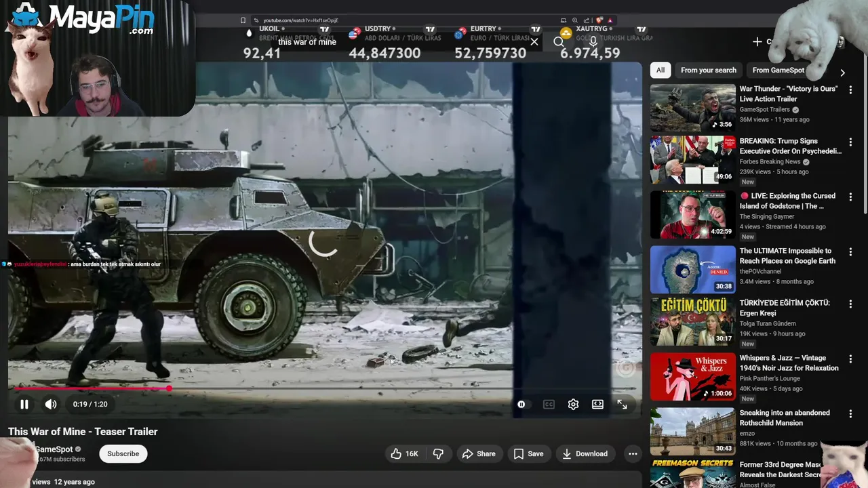Open the FREEMASON SECRETS video thumbnail
868x488 pixels.
click(x=692, y=474)
